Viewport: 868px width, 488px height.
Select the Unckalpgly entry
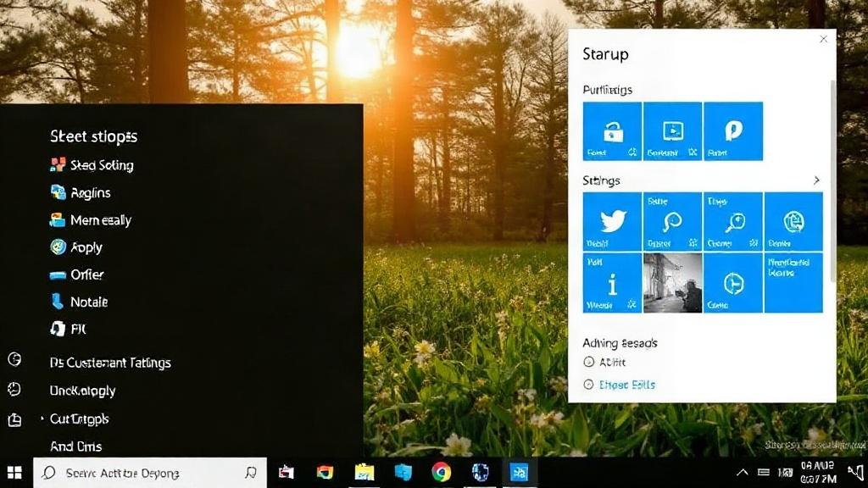pos(82,391)
